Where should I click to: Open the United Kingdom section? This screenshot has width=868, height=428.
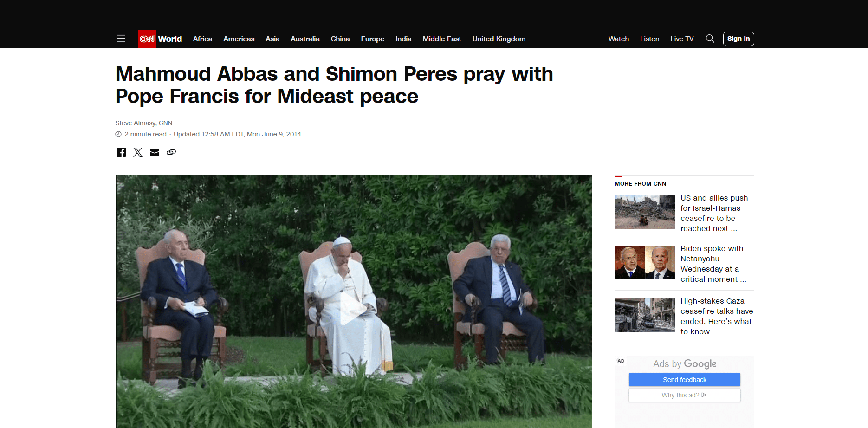(x=499, y=39)
